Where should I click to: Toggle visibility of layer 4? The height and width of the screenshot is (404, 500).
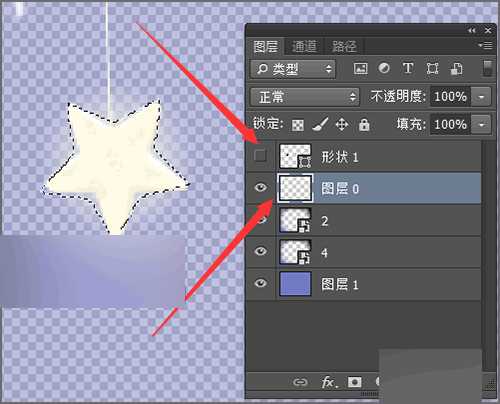261,251
